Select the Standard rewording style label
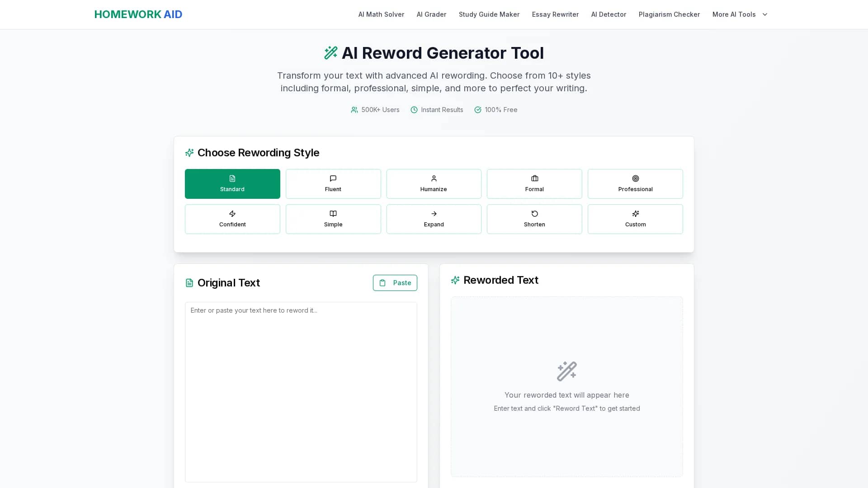868x488 pixels. pos(232,189)
